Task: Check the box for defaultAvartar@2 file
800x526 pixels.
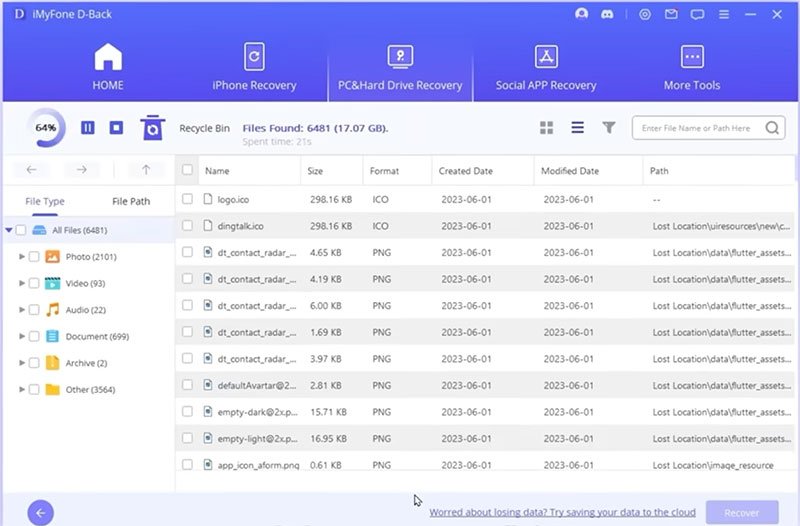Action: [x=187, y=384]
